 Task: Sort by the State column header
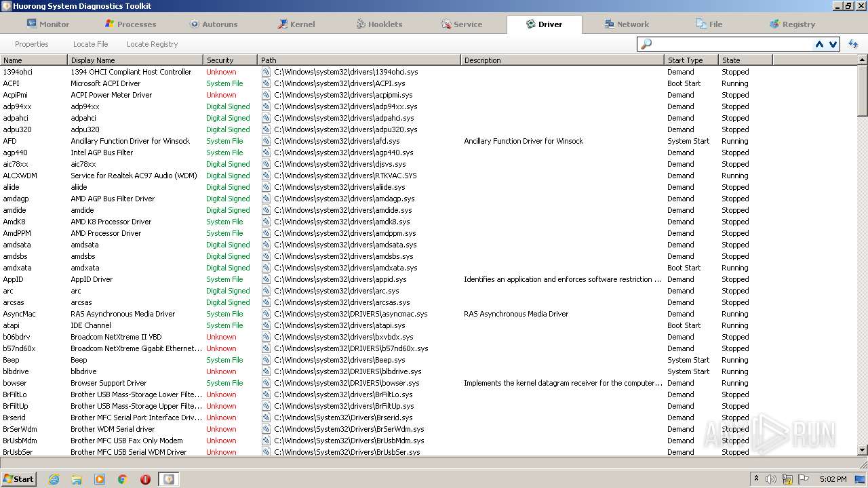tap(746, 60)
